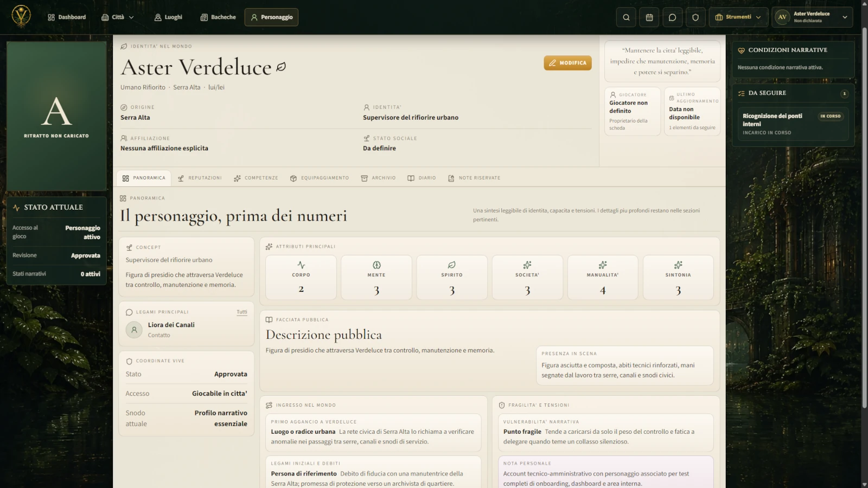Click the Tutti link in Legami Principali

[242, 312]
